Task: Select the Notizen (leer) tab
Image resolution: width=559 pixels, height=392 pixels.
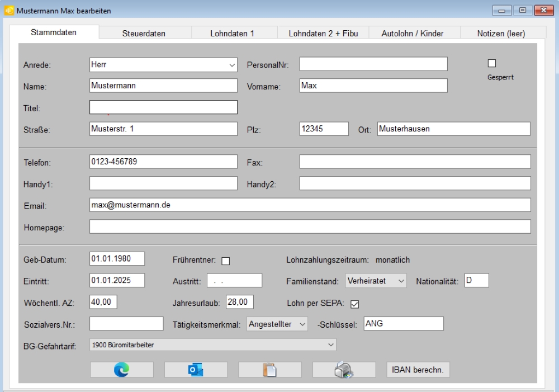Action: [x=501, y=34]
